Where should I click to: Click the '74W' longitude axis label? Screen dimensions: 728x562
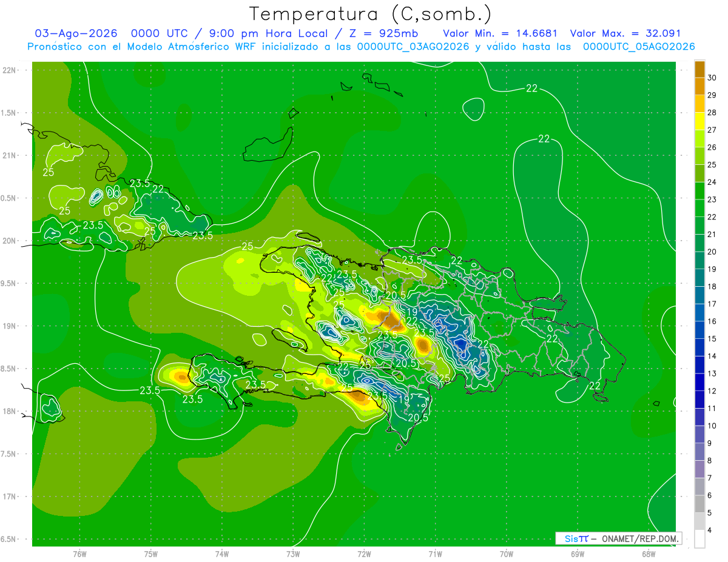tap(222, 554)
